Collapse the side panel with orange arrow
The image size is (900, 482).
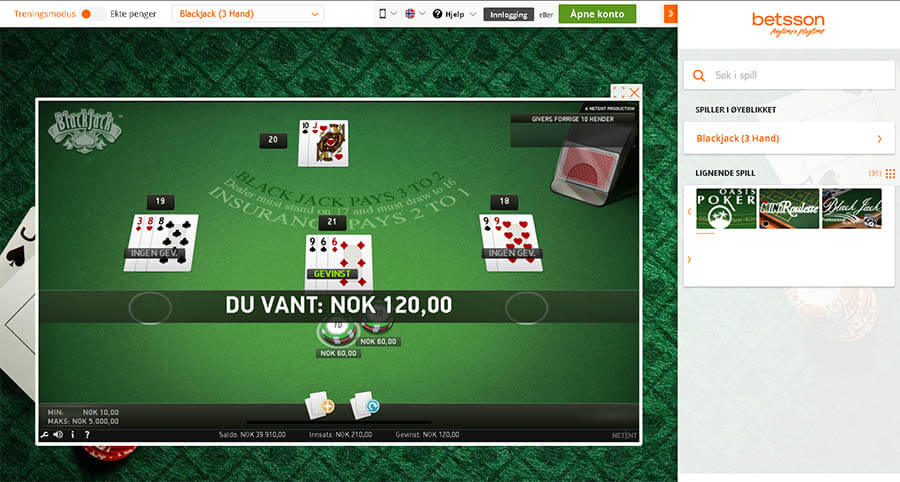(x=670, y=14)
